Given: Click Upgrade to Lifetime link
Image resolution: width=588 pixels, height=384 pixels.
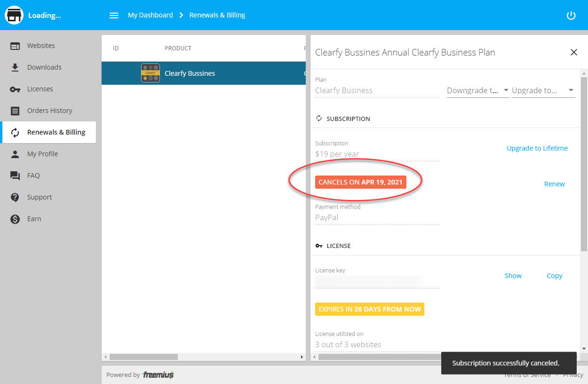Looking at the screenshot, I should (x=537, y=148).
